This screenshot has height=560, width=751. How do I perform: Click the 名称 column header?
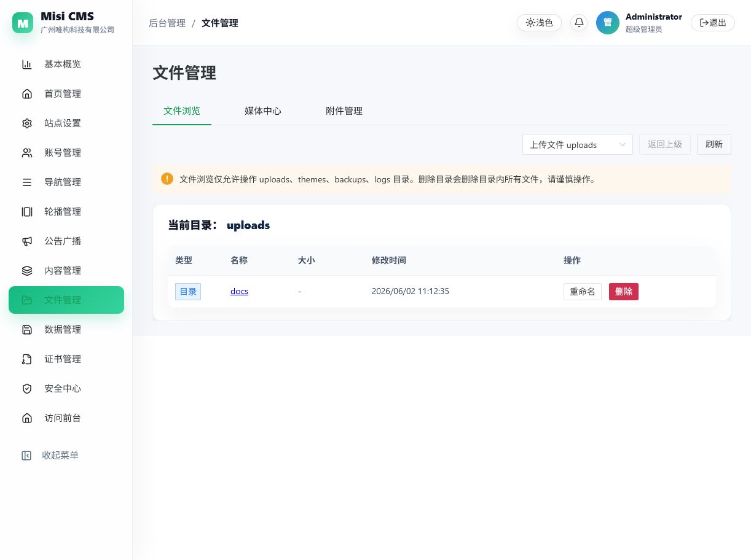pos(239,260)
